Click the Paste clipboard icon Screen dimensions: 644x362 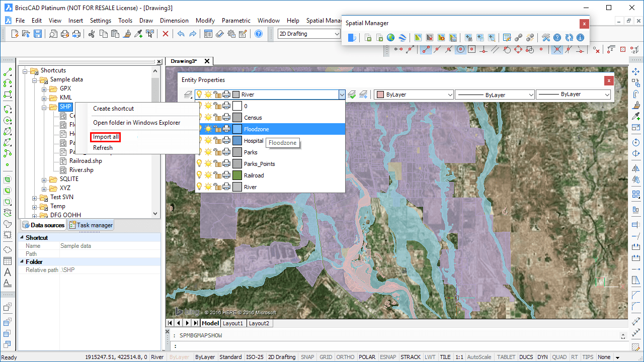point(115,34)
